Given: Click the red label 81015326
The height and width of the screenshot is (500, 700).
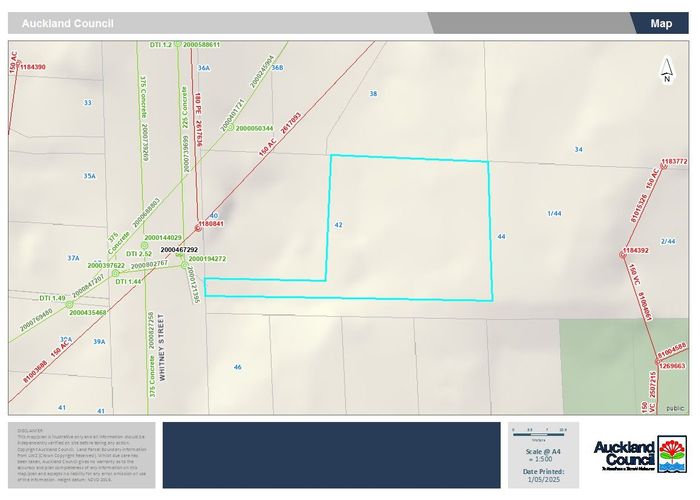Looking at the screenshot, I should [x=638, y=208].
